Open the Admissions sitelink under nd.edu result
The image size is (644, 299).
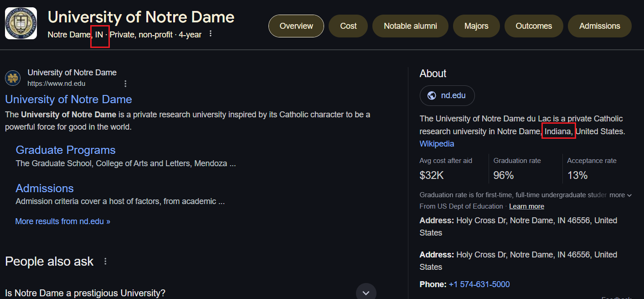pos(45,189)
